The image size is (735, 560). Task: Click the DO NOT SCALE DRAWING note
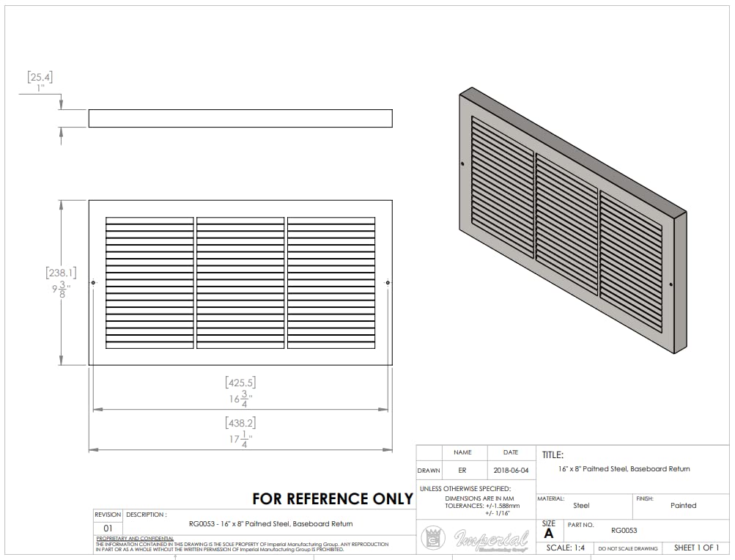[x=627, y=548]
